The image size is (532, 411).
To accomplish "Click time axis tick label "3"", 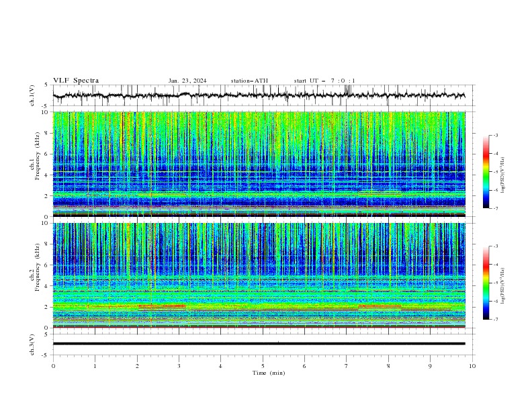I will pyautogui.click(x=179, y=366).
